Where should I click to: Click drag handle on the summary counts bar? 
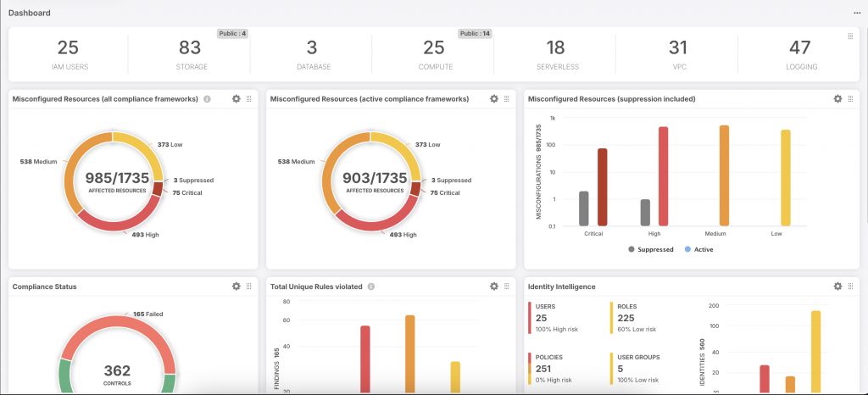click(x=850, y=36)
